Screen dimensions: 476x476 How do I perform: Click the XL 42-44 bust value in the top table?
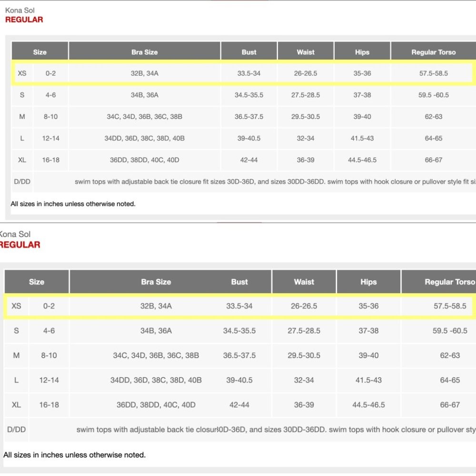[248, 160]
